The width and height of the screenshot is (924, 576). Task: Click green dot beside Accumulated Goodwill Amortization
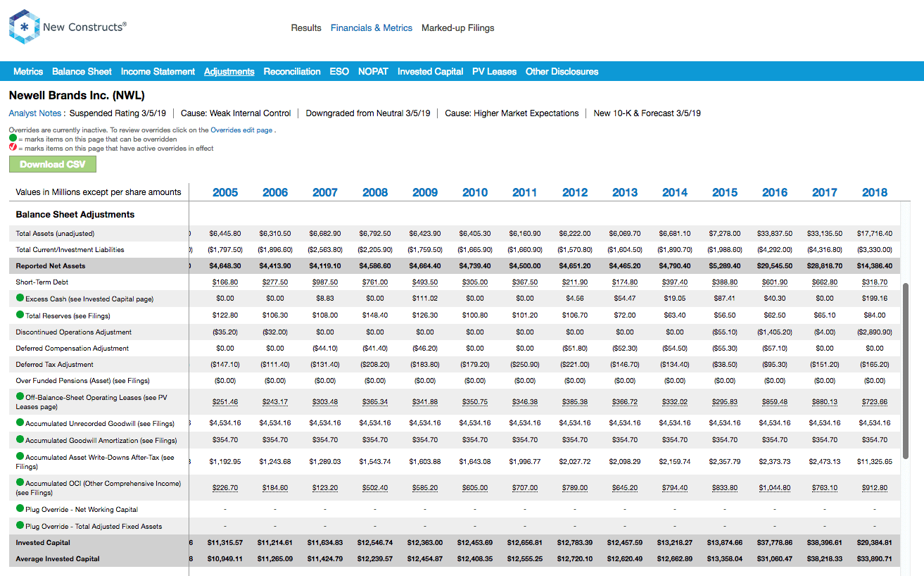pyautogui.click(x=20, y=440)
